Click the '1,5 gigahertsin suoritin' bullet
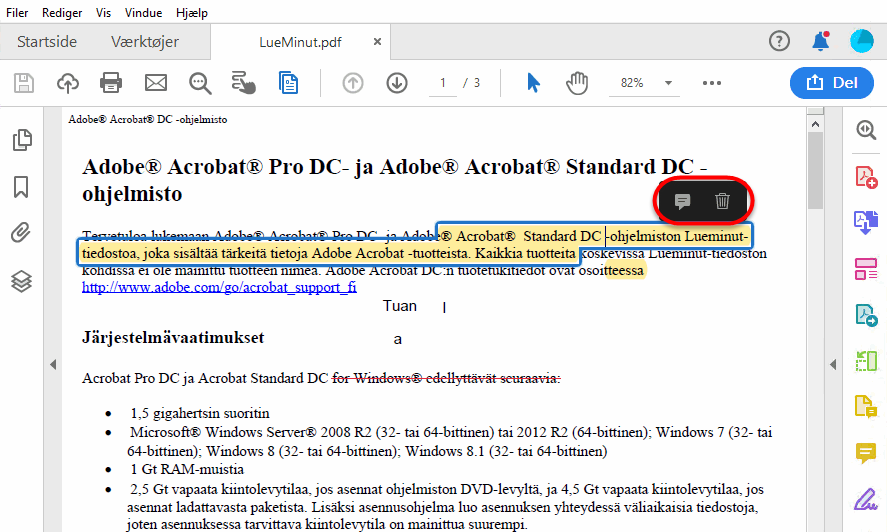Screen dimensions: 887x532 pos(200,413)
